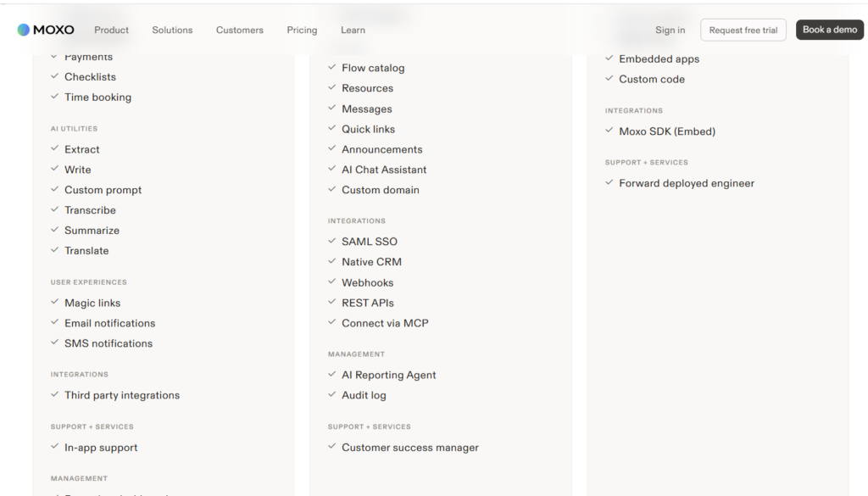
Task: Click the checkmark next to Custom prompt
Action: tap(55, 189)
